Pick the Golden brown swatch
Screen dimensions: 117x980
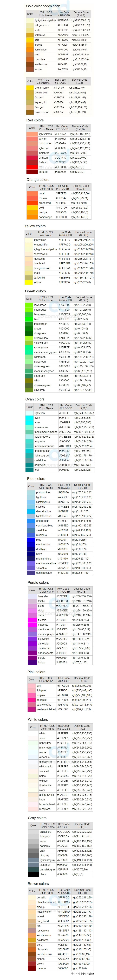30,112
